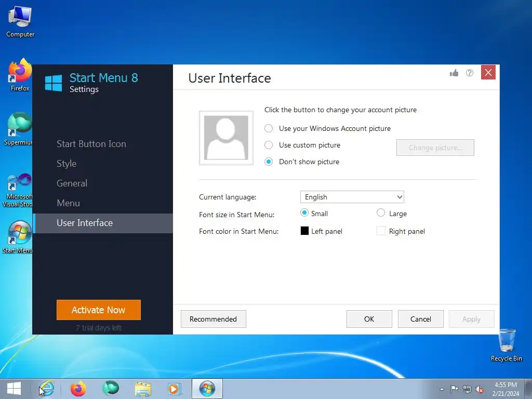Click the thumbs-up like icon
This screenshot has width=532, height=399.
coord(454,73)
